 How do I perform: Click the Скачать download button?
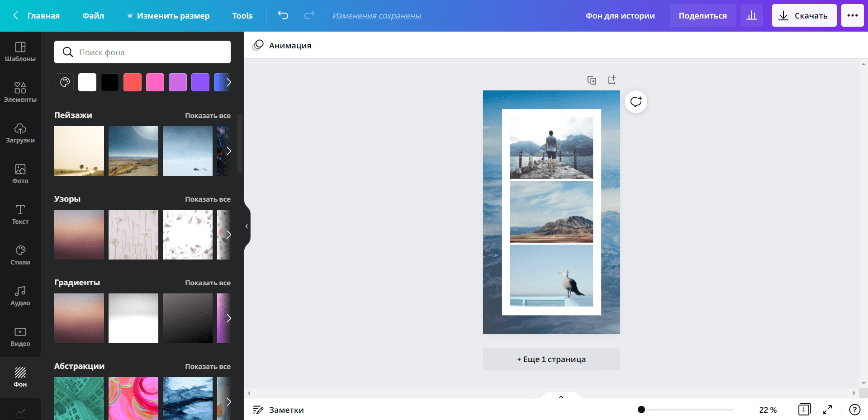804,16
